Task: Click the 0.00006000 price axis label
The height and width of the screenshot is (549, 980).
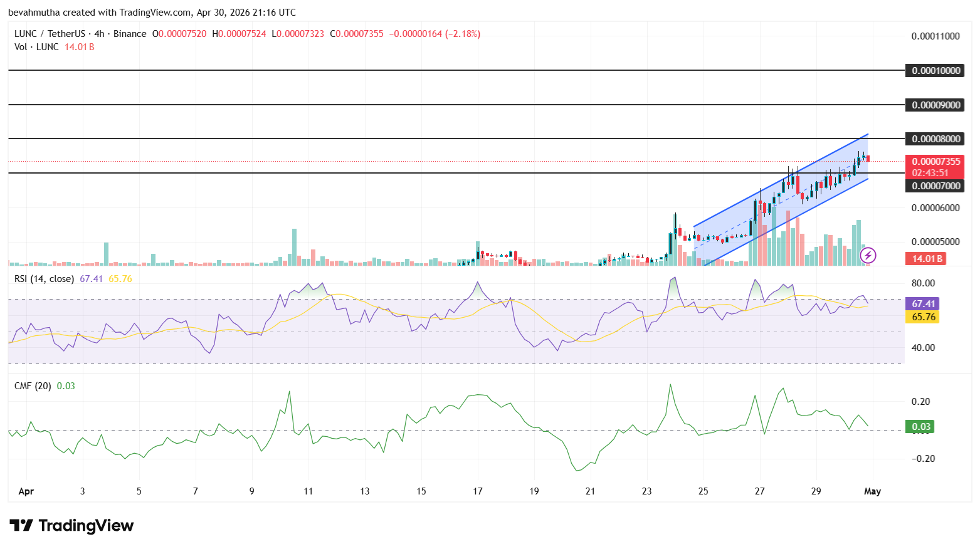Action: click(935, 208)
